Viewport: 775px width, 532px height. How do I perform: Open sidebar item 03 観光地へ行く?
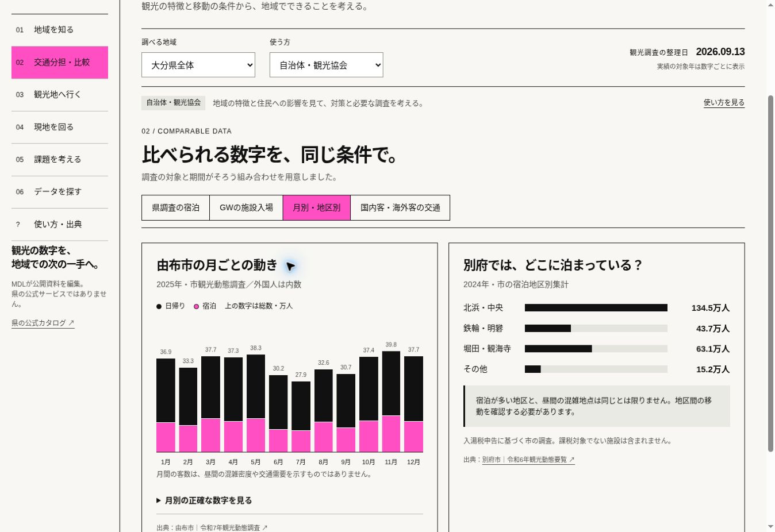pyautogui.click(x=60, y=95)
